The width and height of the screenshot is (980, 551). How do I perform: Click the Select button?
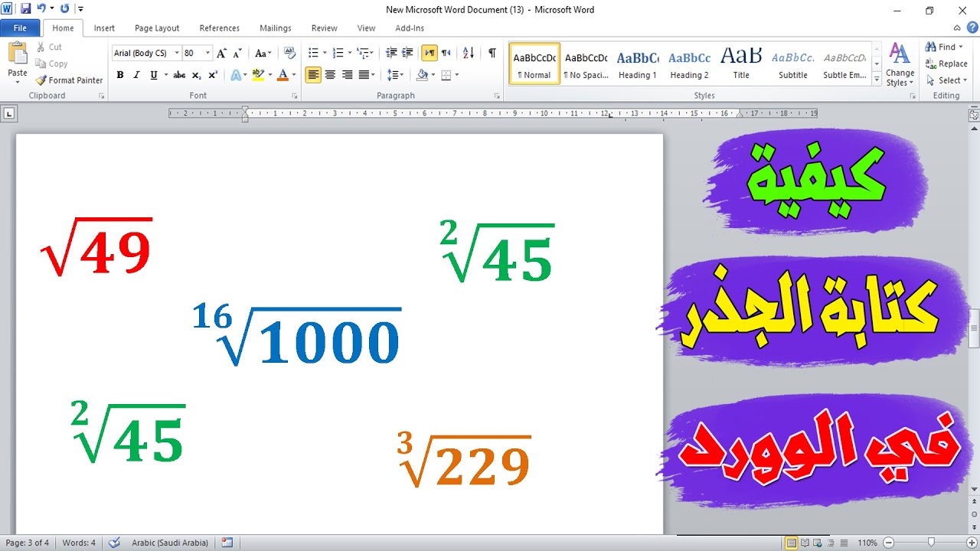(947, 80)
